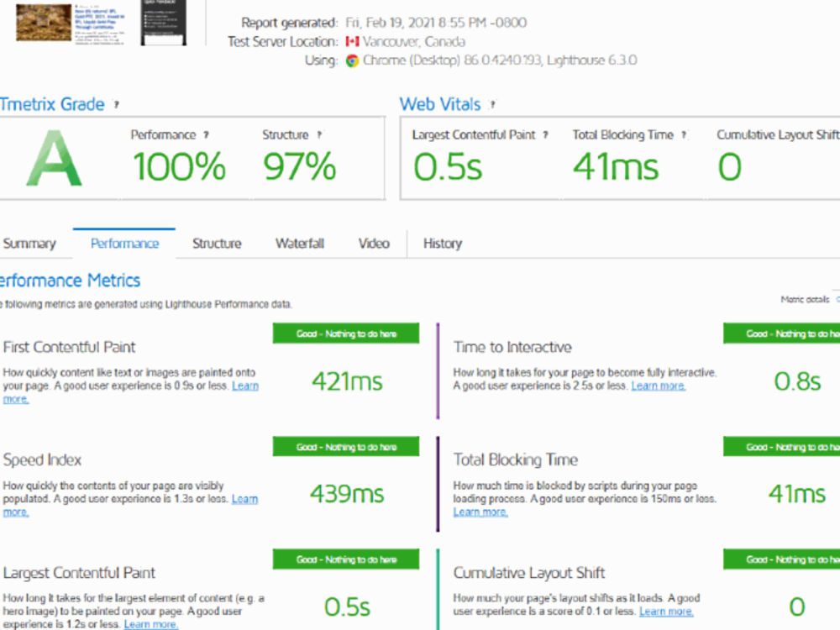The width and height of the screenshot is (840, 630).
Task: Open Learn more link for Cumulative Layout Shift
Action: coord(666,612)
